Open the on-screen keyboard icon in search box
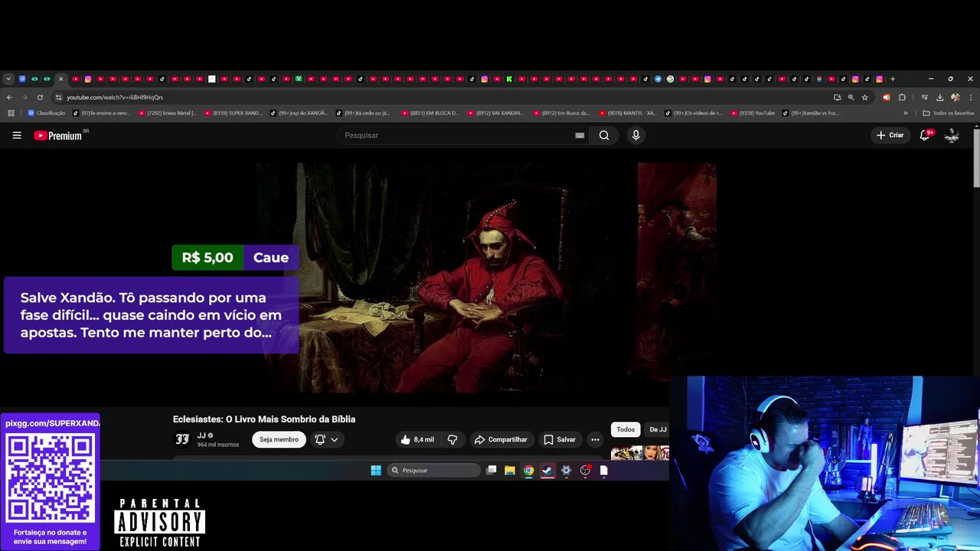The width and height of the screenshot is (980, 551). point(580,135)
